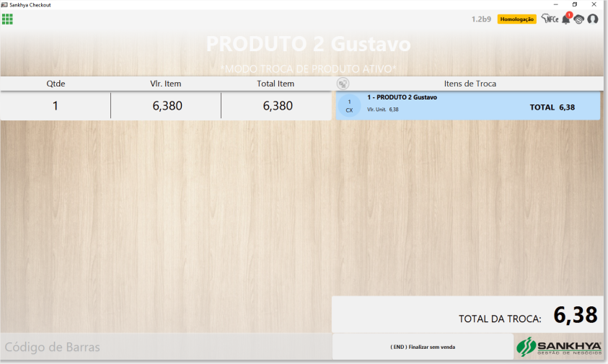Minimize the Sankhya Checkout window
608x364 pixels.
[x=555, y=4]
